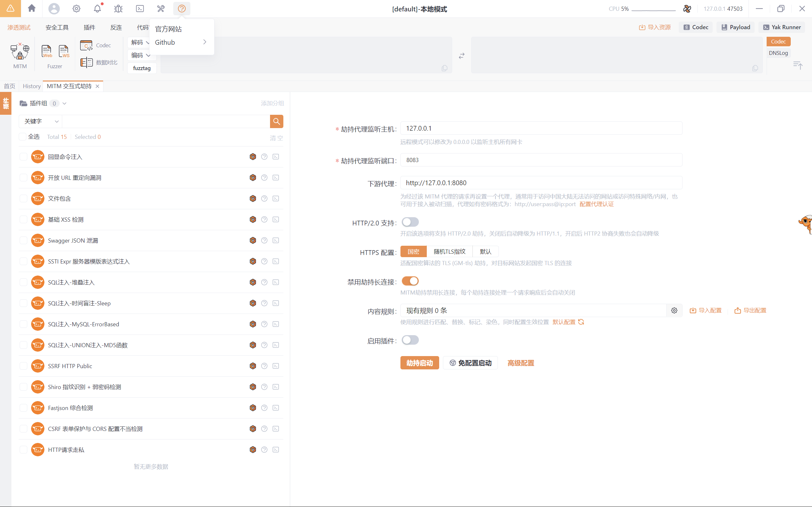Open 高级配置 link
812x507 pixels.
(x=520, y=363)
